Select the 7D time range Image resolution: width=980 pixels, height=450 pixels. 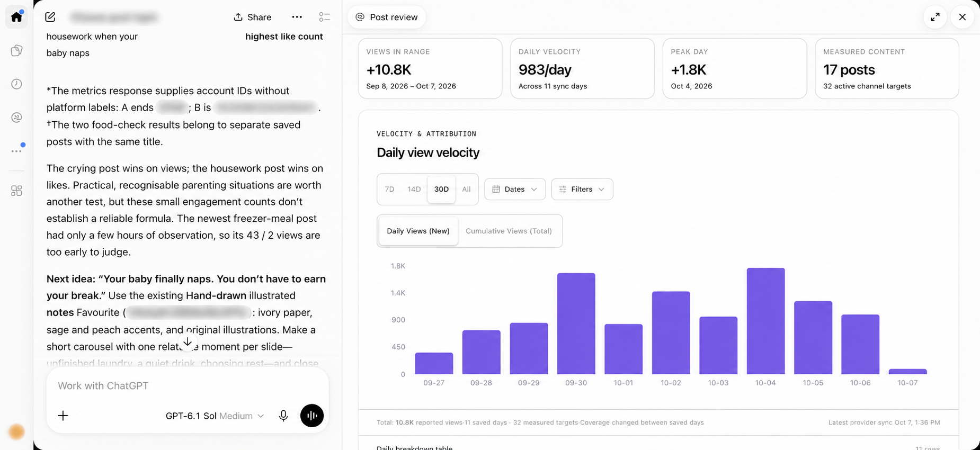[x=389, y=189]
